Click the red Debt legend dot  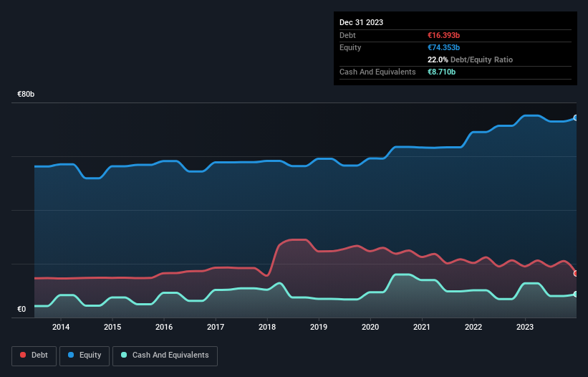tap(23, 355)
